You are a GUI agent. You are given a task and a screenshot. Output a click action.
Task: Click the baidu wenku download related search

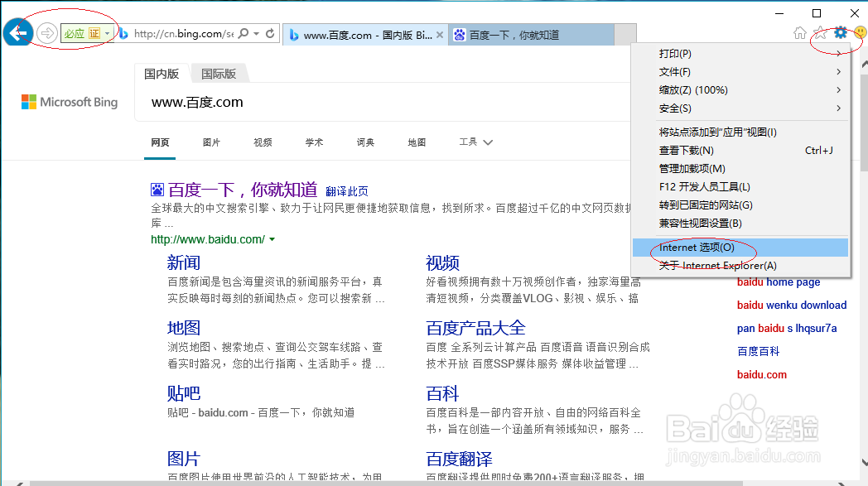(792, 305)
